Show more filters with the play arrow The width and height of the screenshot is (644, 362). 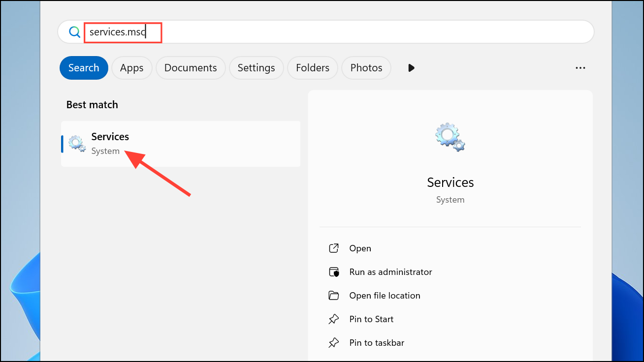click(x=412, y=68)
